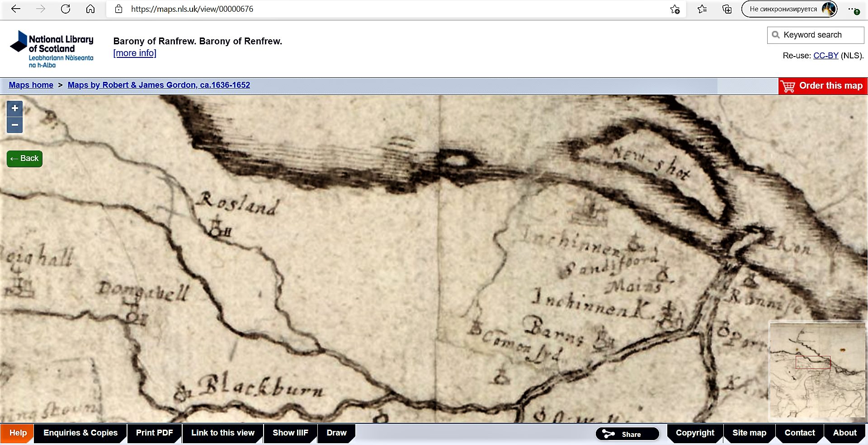Open the About tab
The image size is (868, 445).
pyautogui.click(x=844, y=433)
